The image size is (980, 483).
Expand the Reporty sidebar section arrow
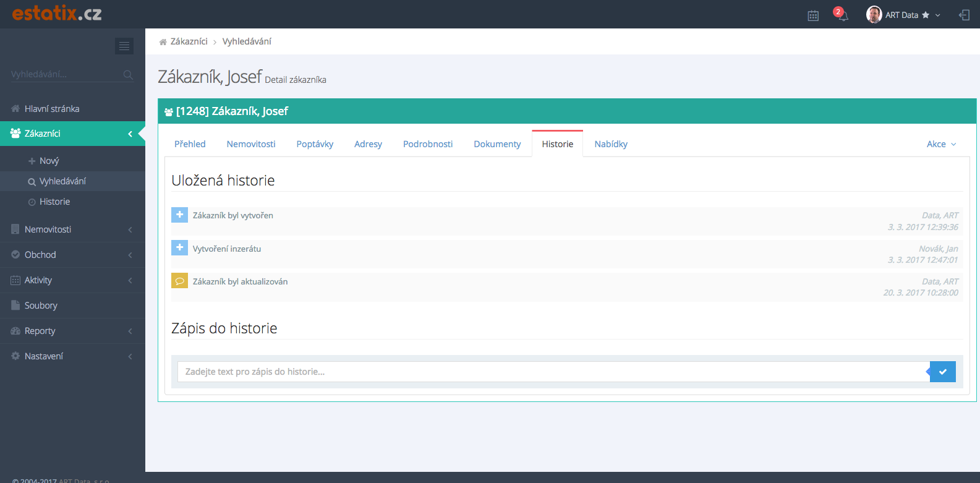(130, 331)
